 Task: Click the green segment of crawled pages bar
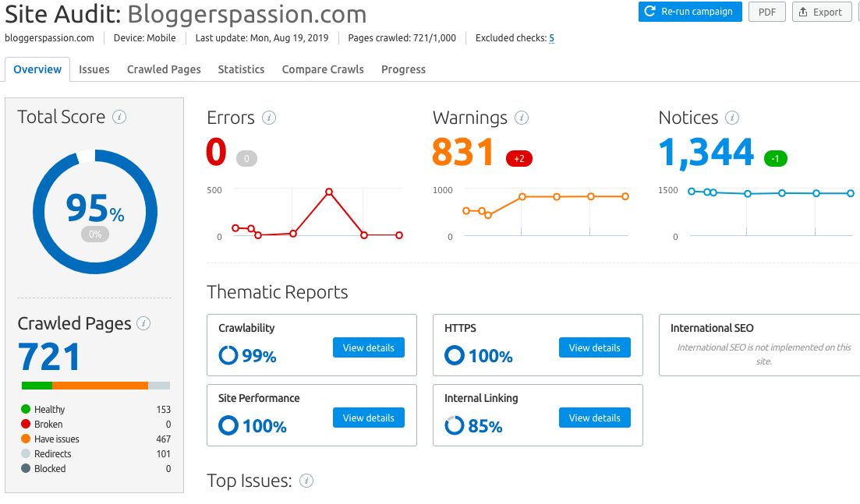(37, 386)
